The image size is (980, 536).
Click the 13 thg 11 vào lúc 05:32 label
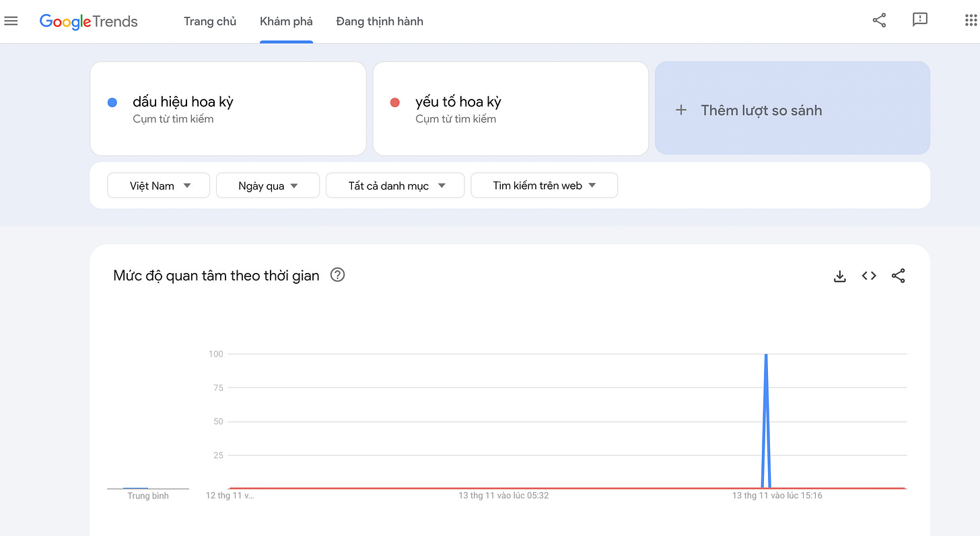(503, 496)
